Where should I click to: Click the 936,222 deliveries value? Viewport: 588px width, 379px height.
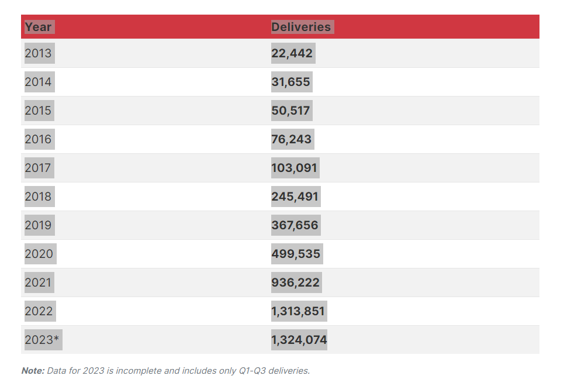[296, 282]
